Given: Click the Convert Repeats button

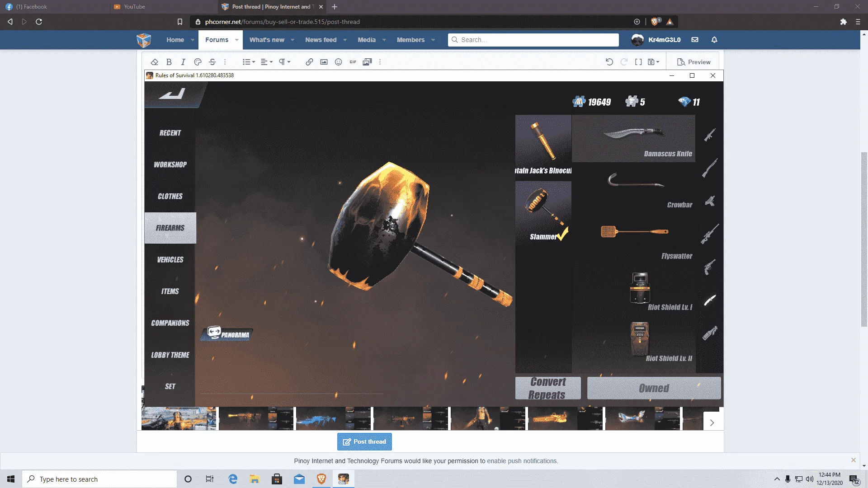Looking at the screenshot, I should (548, 388).
